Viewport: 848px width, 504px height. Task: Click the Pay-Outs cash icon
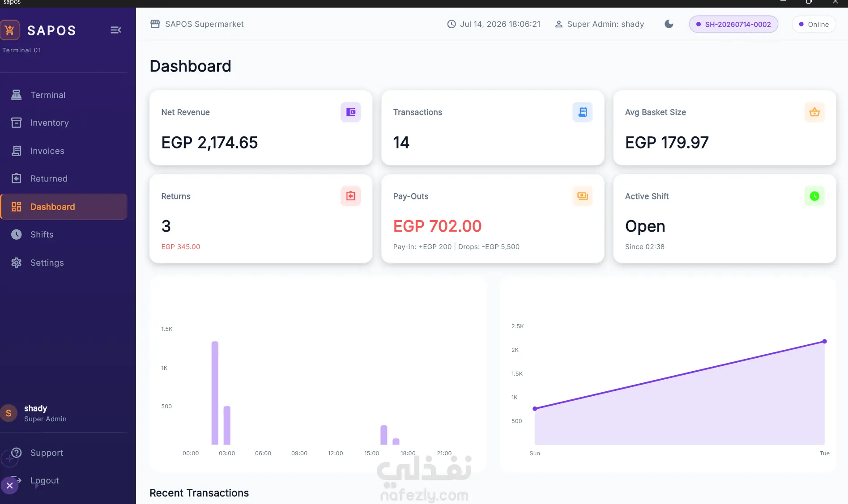point(583,196)
